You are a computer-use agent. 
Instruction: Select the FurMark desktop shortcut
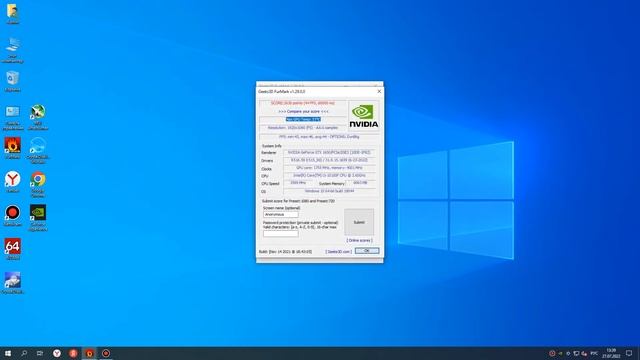(x=13, y=148)
